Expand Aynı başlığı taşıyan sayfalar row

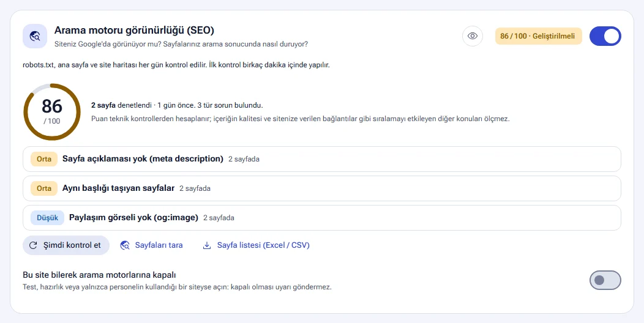[x=321, y=188]
